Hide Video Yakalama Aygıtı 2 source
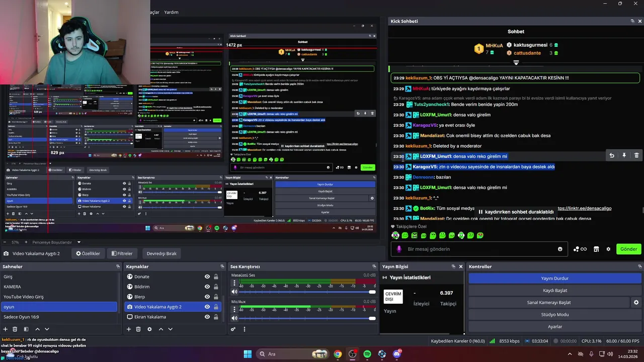The image size is (644, 362). coord(207,307)
